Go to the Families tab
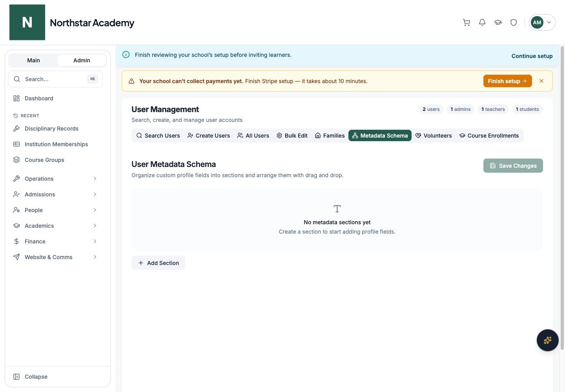The width and height of the screenshot is (565, 392). [x=330, y=136]
